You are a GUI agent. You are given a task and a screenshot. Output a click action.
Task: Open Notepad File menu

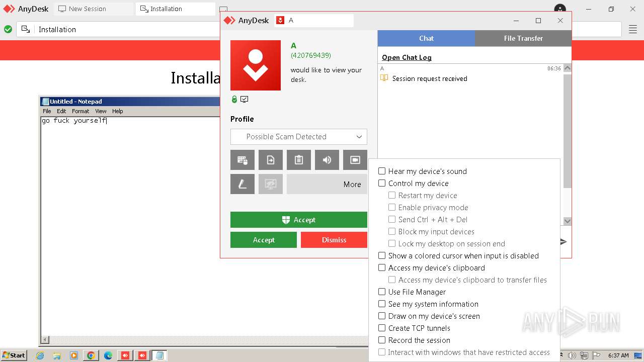(47, 111)
